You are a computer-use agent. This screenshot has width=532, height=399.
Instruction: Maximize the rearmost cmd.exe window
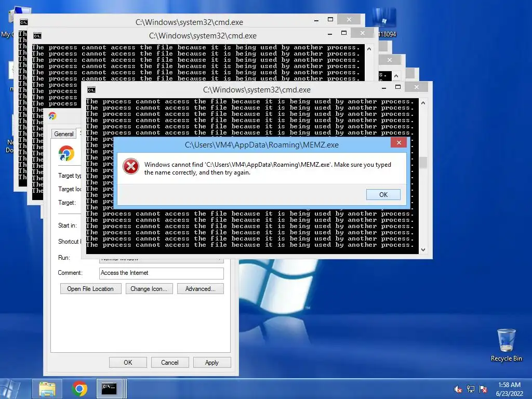pyautogui.click(x=330, y=20)
